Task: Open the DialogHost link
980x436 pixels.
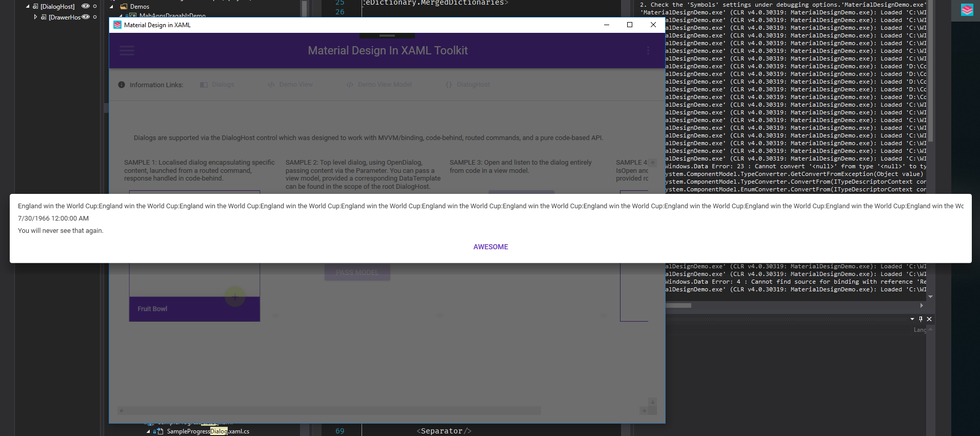Action: tap(468, 85)
